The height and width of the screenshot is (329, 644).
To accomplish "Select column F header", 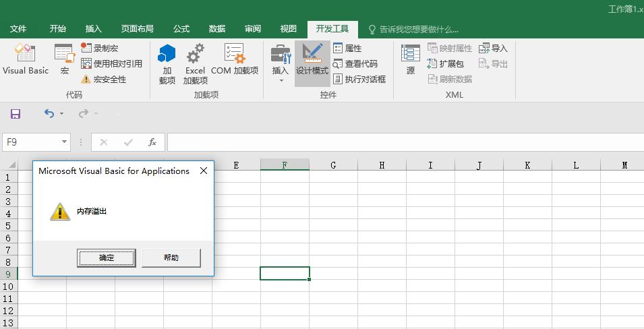I will point(285,165).
